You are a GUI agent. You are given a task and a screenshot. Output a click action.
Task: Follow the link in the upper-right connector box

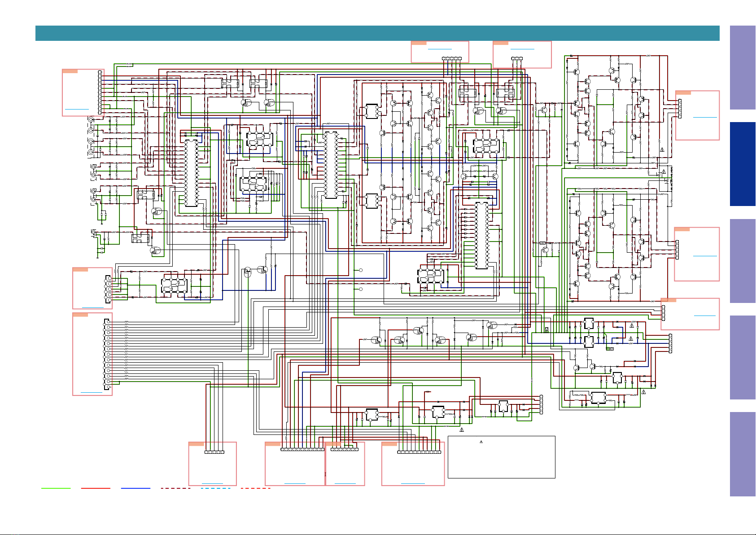705,117
